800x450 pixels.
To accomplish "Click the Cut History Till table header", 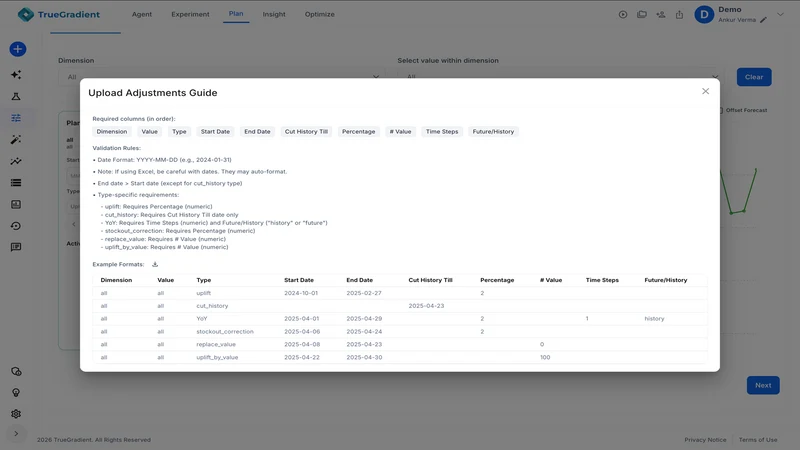I will [430, 280].
